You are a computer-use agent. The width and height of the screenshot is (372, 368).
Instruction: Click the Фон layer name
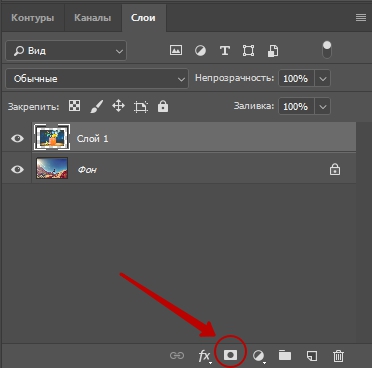87,170
